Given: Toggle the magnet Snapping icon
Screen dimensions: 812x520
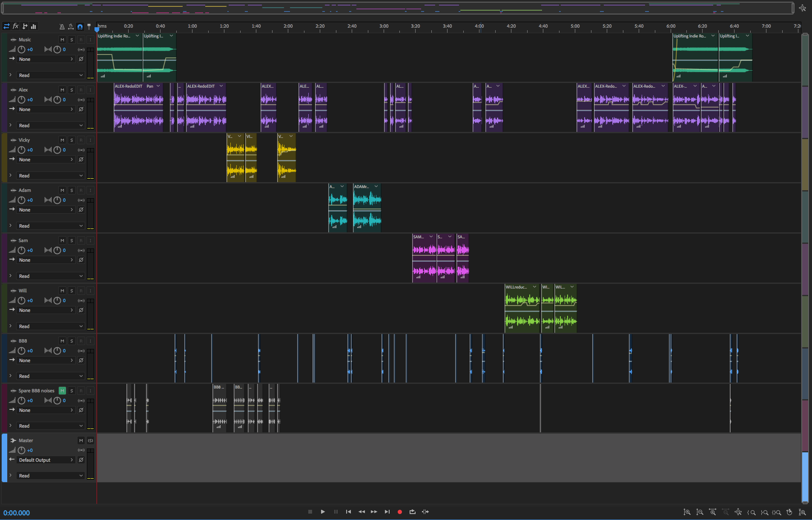Looking at the screenshot, I should coord(80,27).
